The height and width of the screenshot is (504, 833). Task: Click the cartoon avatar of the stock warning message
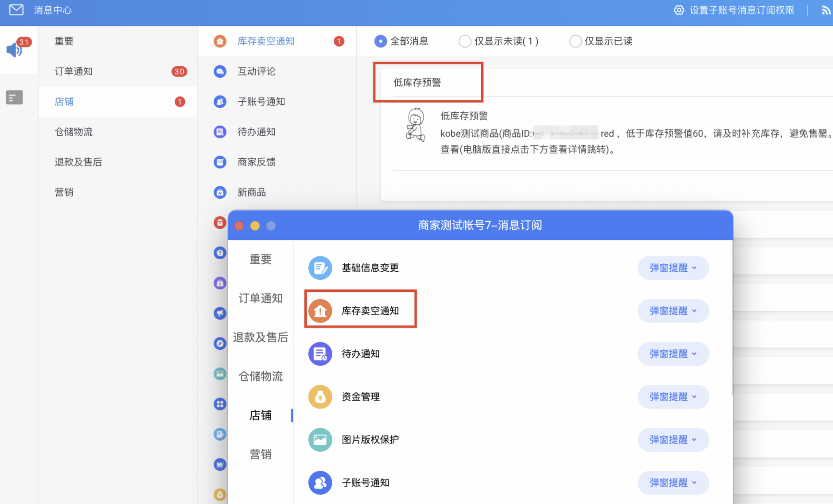[416, 125]
